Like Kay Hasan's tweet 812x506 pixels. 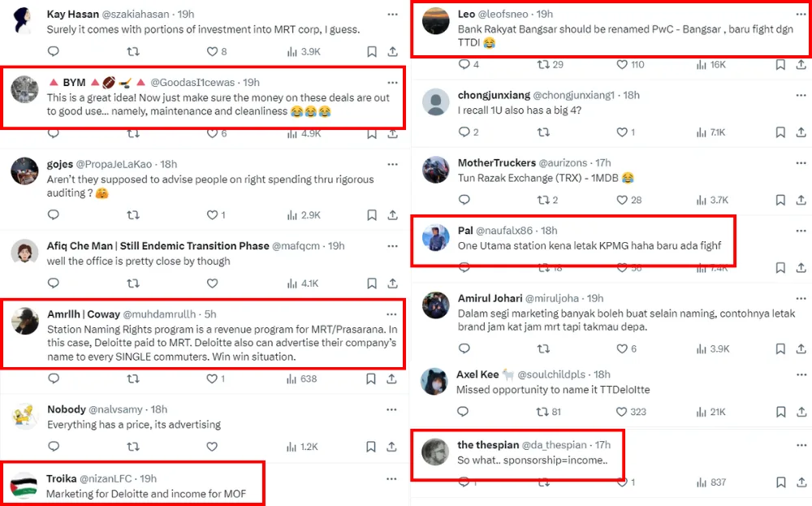(213, 51)
